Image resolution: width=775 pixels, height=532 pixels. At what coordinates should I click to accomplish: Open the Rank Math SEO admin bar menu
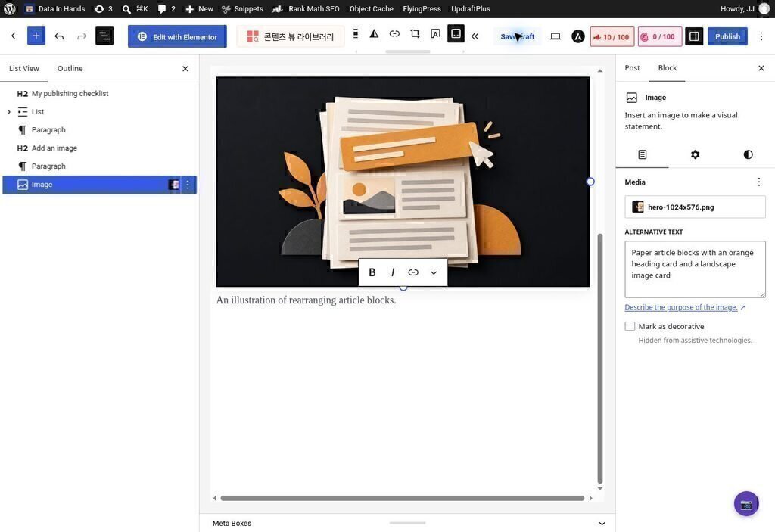click(307, 9)
